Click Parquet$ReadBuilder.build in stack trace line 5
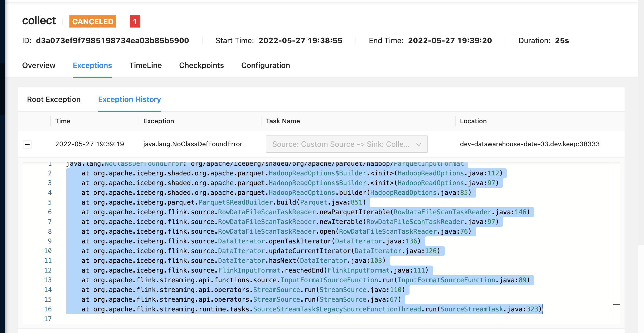Screen dimensions: 644x333 pyautogui.click(x=247, y=202)
